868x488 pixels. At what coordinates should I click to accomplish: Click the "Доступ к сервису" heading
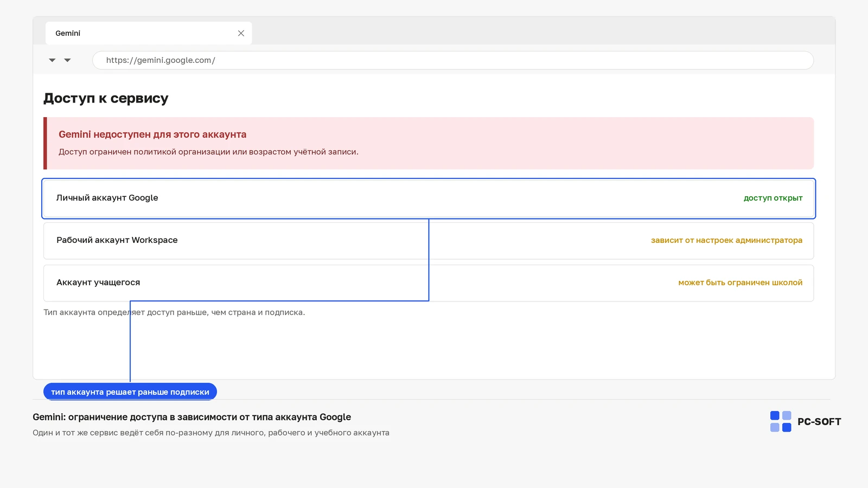106,98
